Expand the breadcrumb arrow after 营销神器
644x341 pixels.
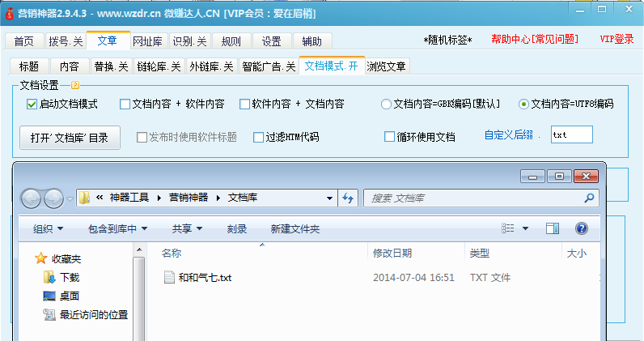click(218, 198)
